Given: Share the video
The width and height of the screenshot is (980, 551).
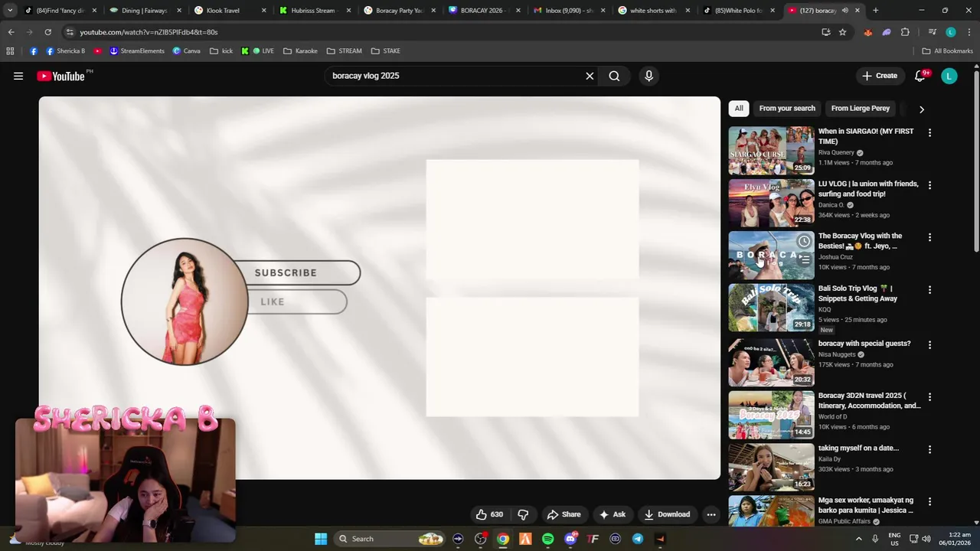Looking at the screenshot, I should coord(563,514).
